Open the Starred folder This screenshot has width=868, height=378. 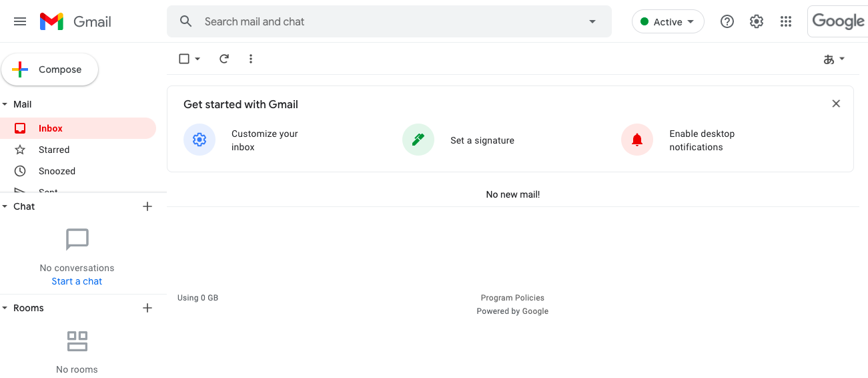54,150
